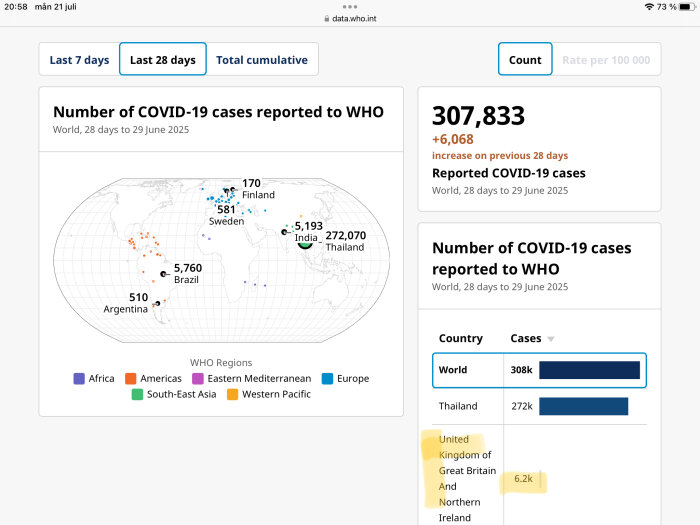Select the Last 7 days tab
The image size is (700, 525).
pyautogui.click(x=79, y=60)
